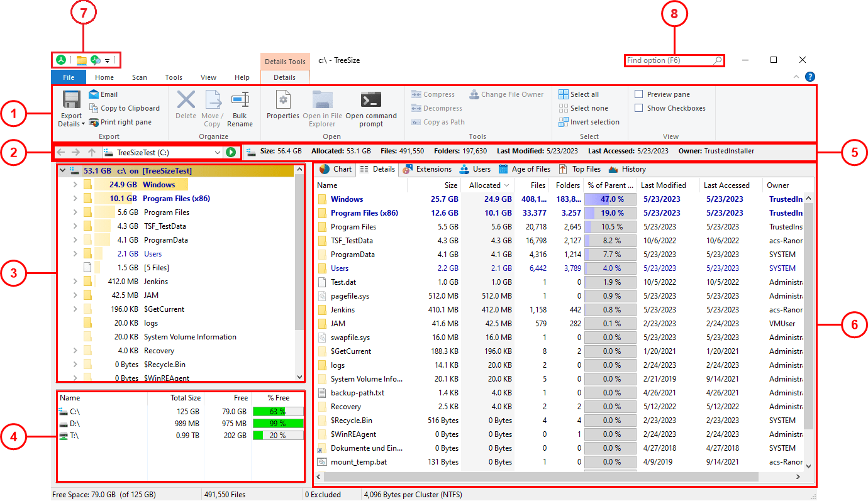The image size is (868, 501).
Task: Expand the TSF_TestData tree node
Action: 75,226
